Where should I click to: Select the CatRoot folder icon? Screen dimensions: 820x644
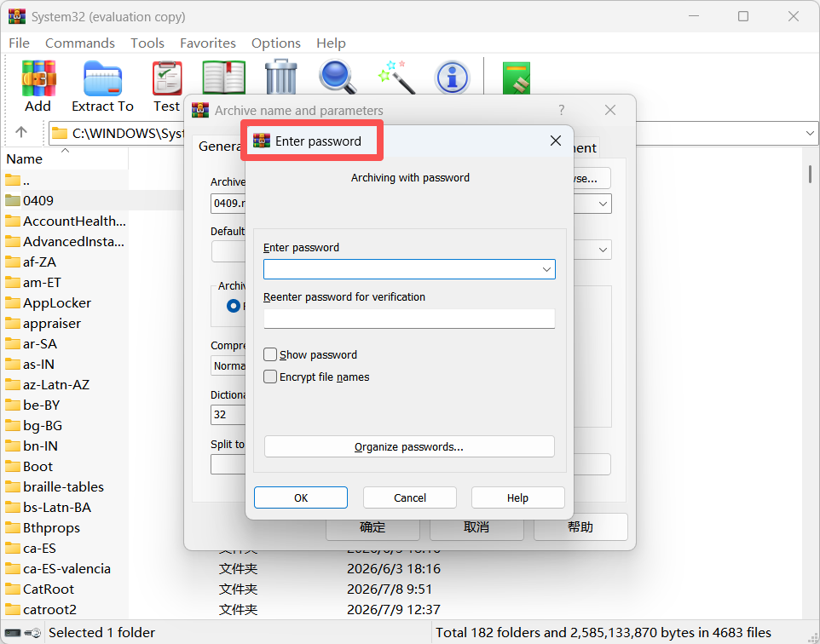coord(13,589)
